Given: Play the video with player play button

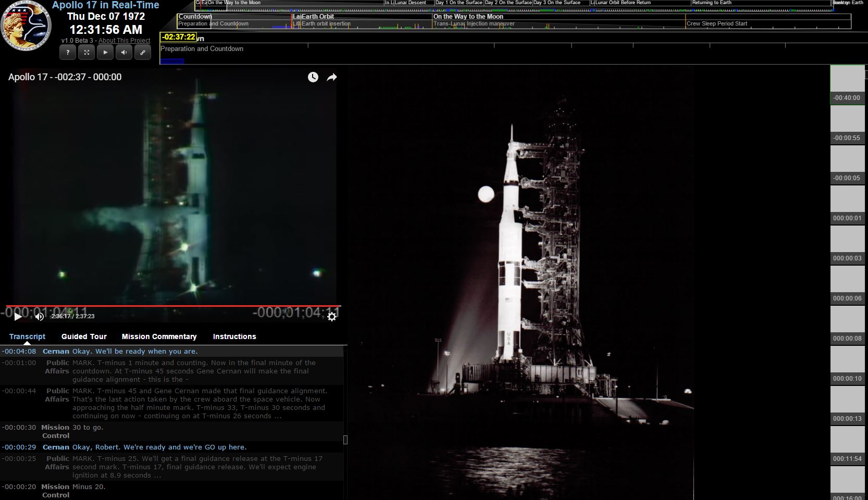Looking at the screenshot, I should click(x=18, y=316).
